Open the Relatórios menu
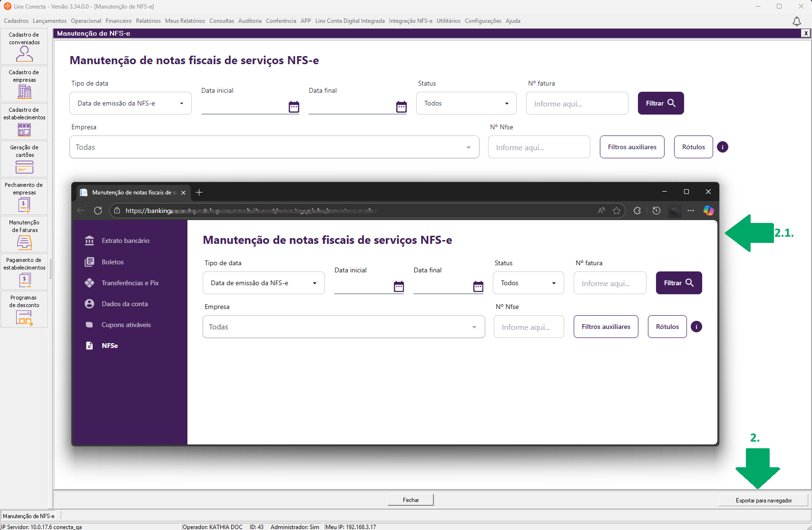 [x=148, y=21]
